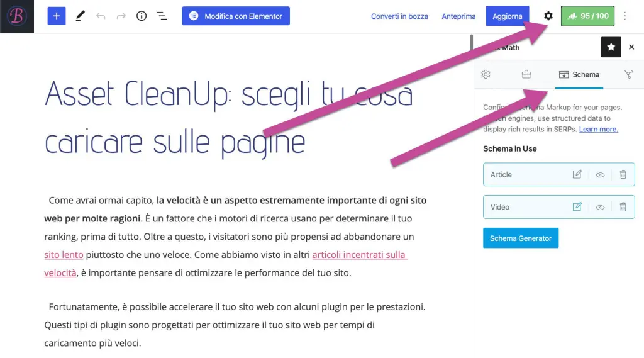
Task: Open the settings gear in the top bar
Action: 548,16
